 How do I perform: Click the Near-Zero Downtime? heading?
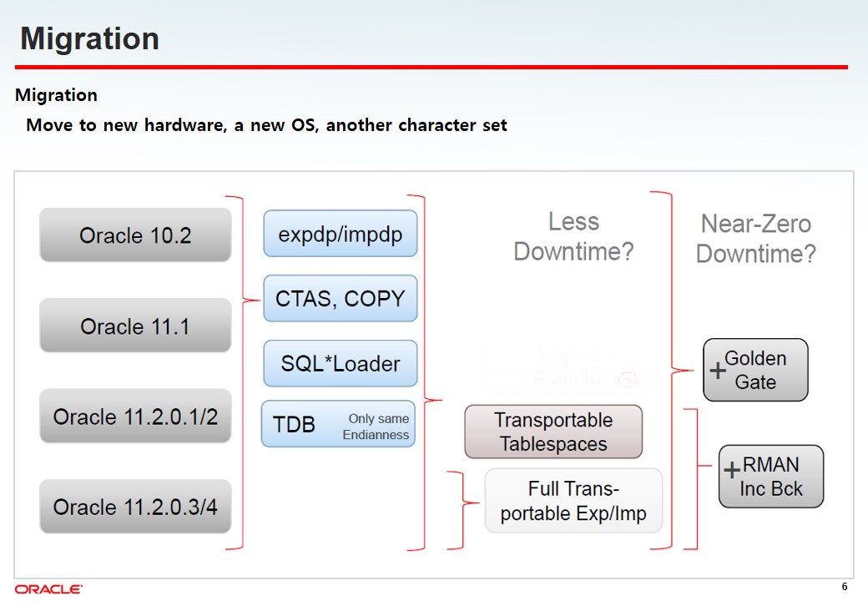tap(755, 239)
